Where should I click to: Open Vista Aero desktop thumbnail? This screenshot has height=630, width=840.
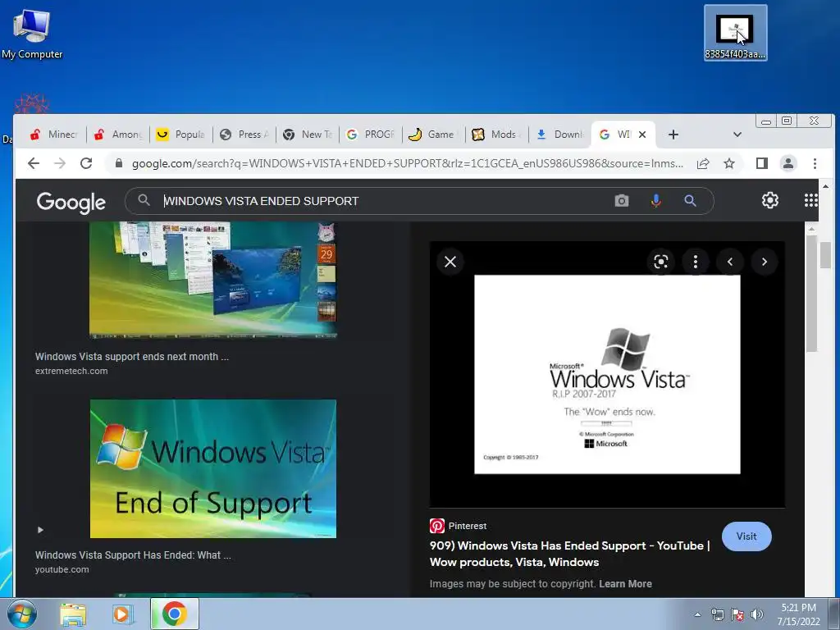click(x=213, y=281)
